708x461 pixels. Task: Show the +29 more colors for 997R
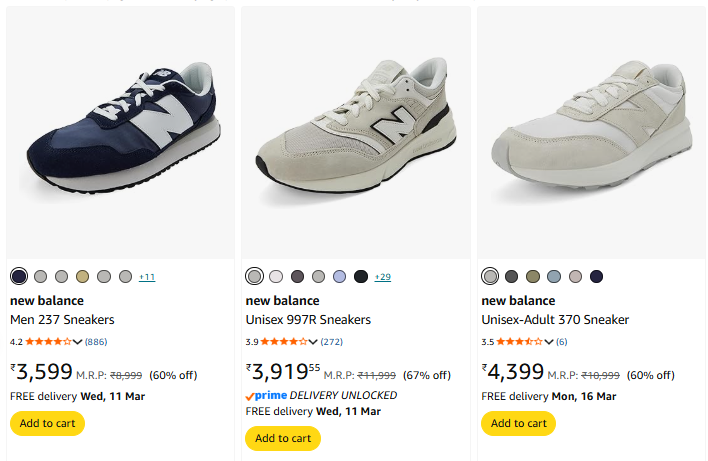click(x=383, y=276)
